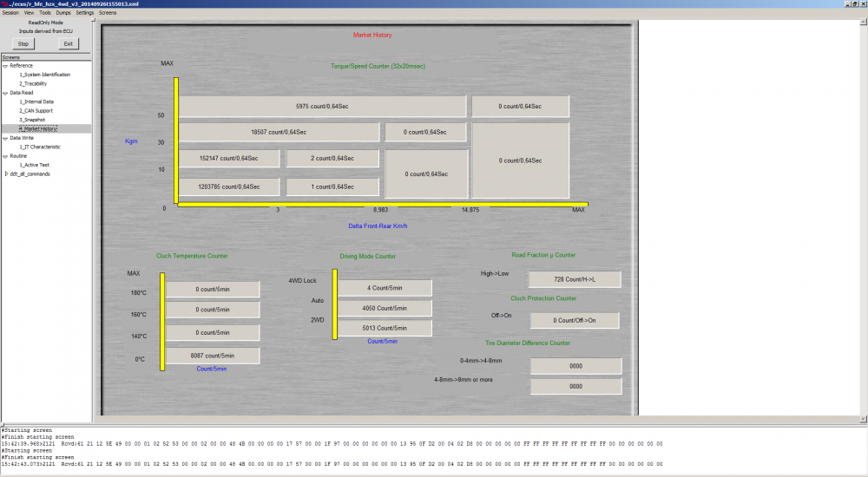Select 1_Active Test screen
This screenshot has width=868, height=477.
point(35,165)
